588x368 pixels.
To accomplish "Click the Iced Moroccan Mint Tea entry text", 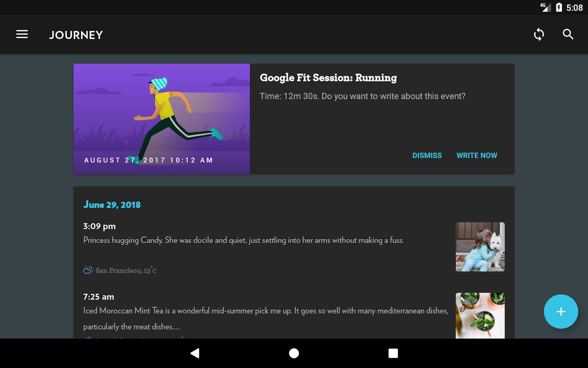I will (x=265, y=319).
